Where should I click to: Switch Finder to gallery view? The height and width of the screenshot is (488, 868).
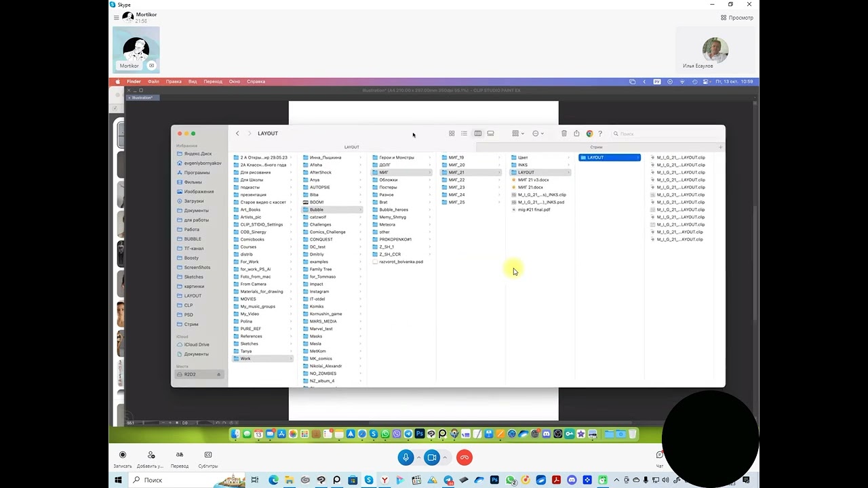click(490, 134)
